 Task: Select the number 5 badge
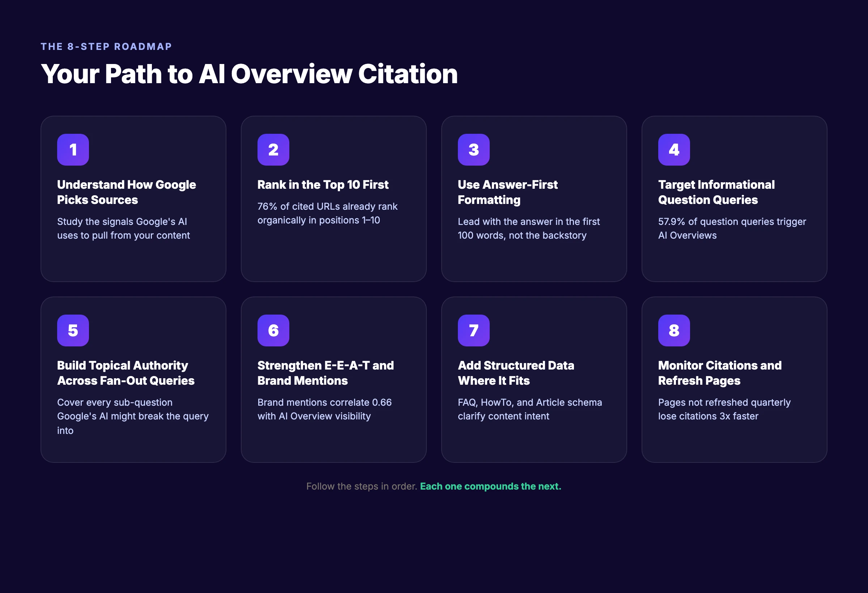pyautogui.click(x=73, y=330)
